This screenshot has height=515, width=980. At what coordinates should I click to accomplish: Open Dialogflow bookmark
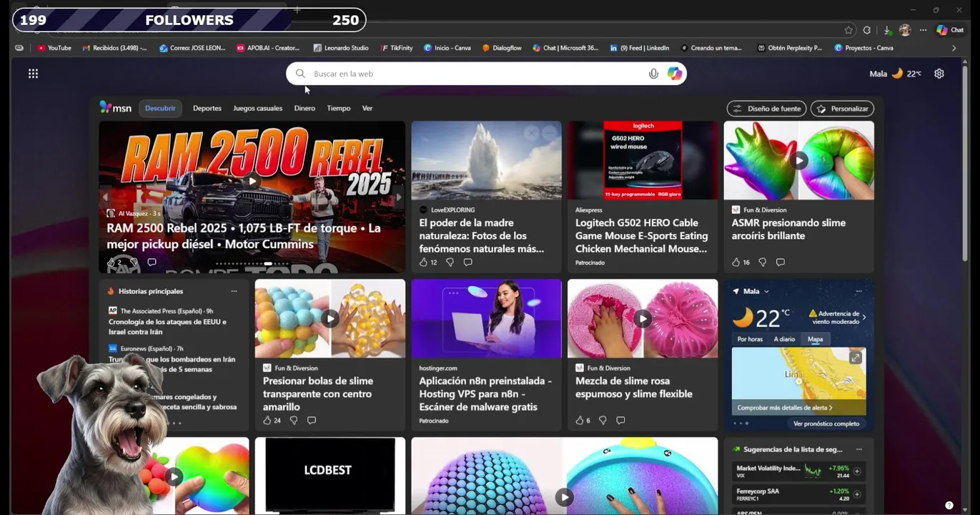tap(502, 48)
